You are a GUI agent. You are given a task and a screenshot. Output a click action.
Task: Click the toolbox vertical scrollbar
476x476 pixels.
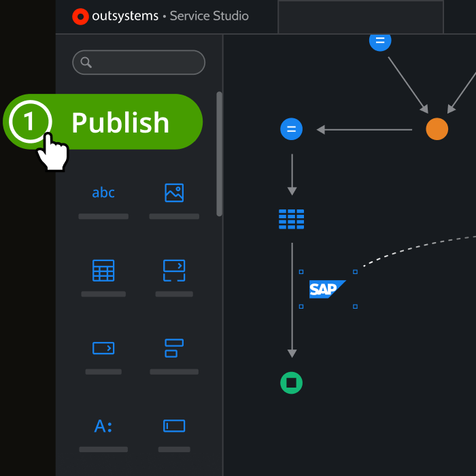coord(219,154)
